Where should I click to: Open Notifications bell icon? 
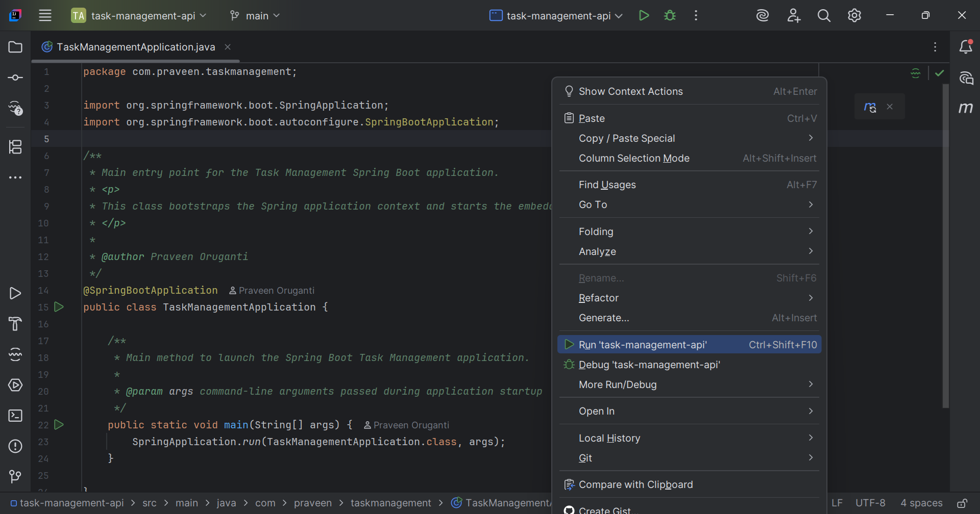click(966, 47)
